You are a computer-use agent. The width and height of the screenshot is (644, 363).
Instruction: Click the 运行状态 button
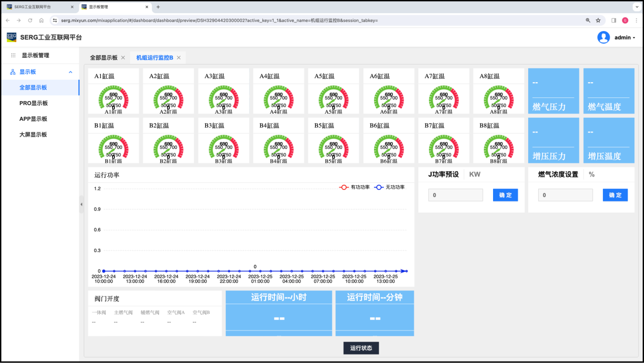361,348
